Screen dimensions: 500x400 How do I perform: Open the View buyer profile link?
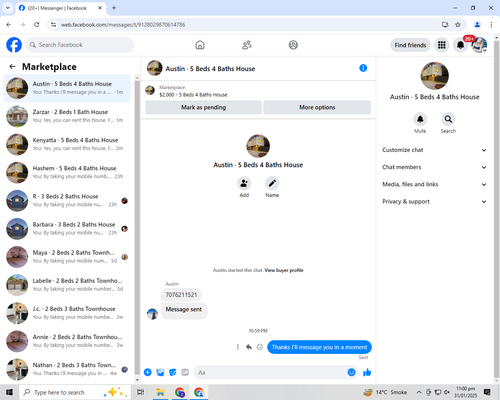coord(284,270)
